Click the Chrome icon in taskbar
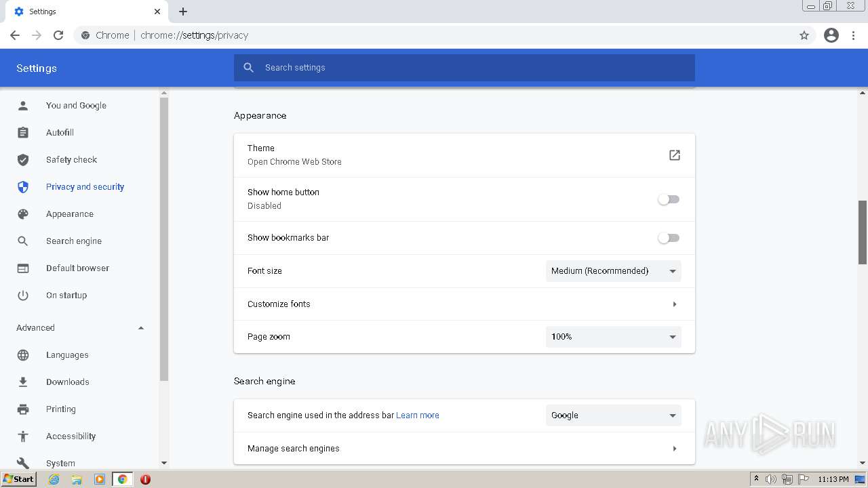 click(123, 479)
